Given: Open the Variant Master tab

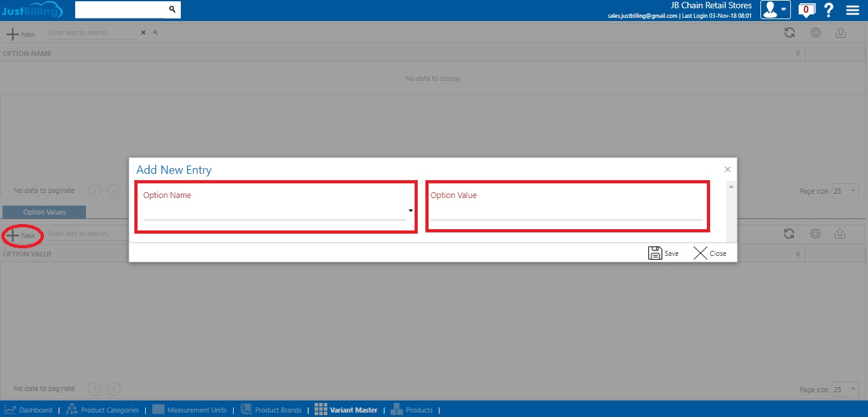Looking at the screenshot, I should [346, 410].
